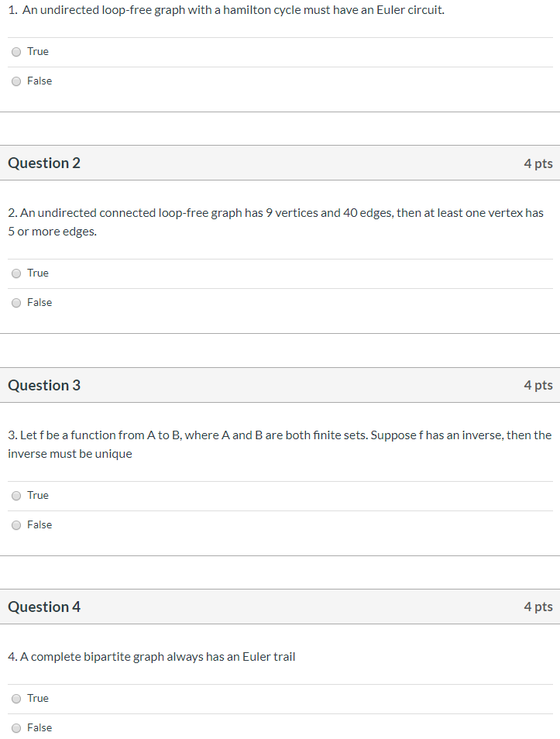560x739 pixels.
Task: Click the 'True' label under question 1
Action: click(x=38, y=51)
